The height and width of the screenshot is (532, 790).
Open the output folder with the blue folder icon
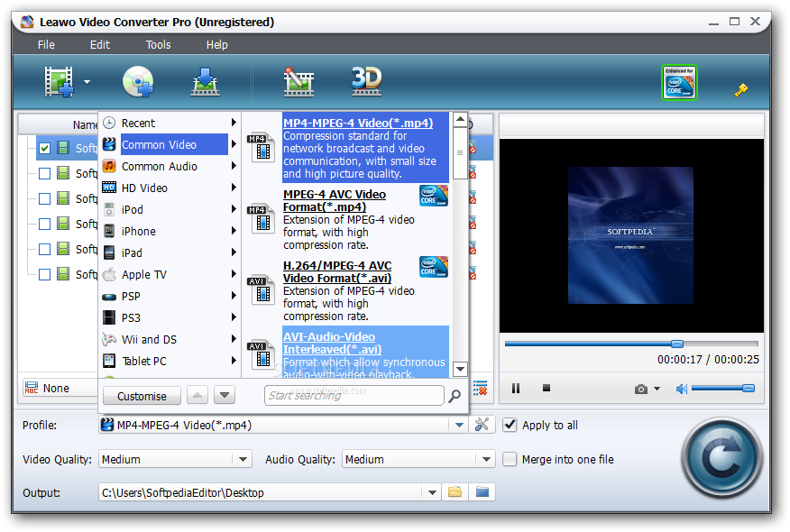482,491
